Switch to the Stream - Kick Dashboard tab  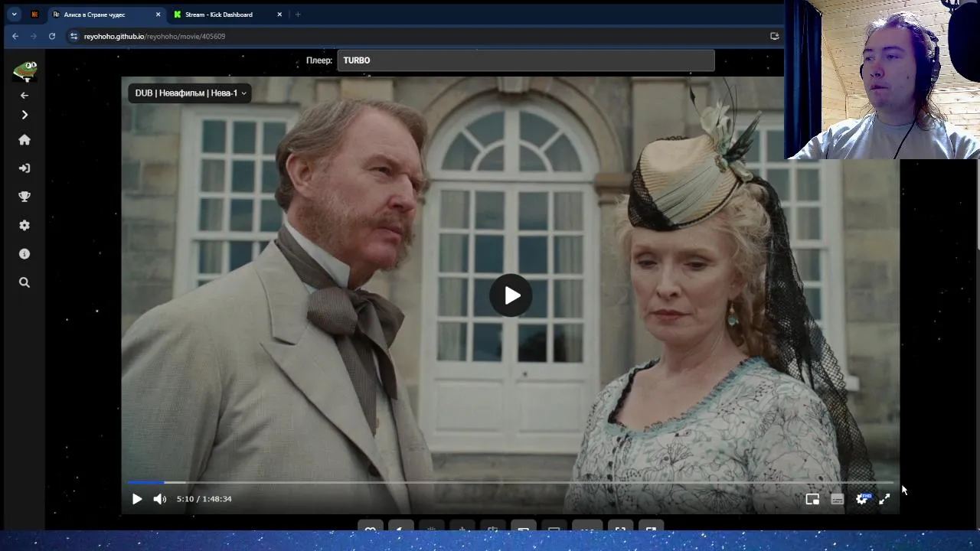click(228, 15)
